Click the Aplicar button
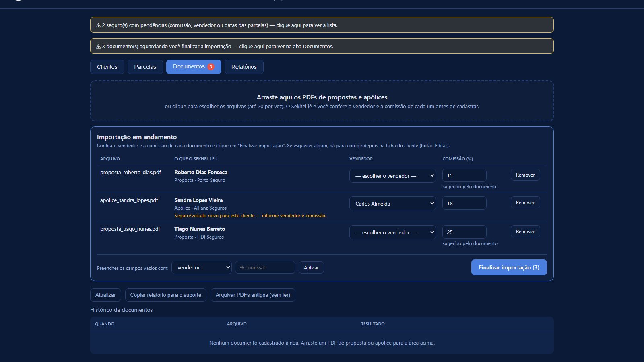Viewport: 644px width, 362px height. (311, 267)
